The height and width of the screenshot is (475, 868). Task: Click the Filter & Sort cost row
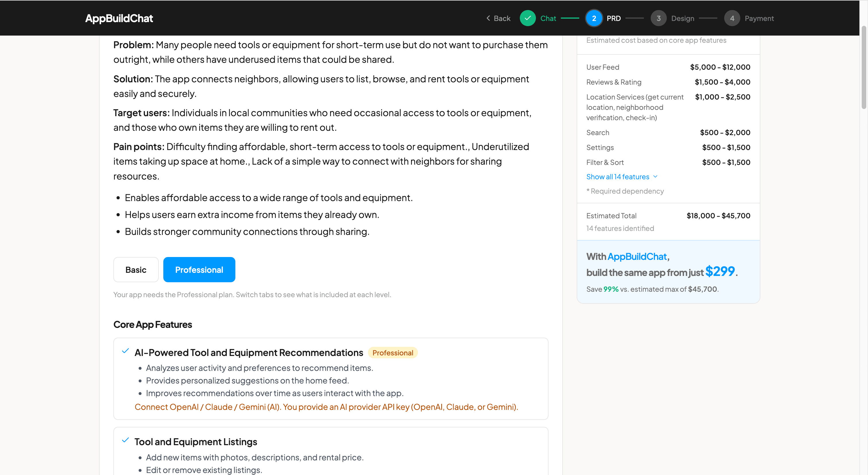[668, 162]
